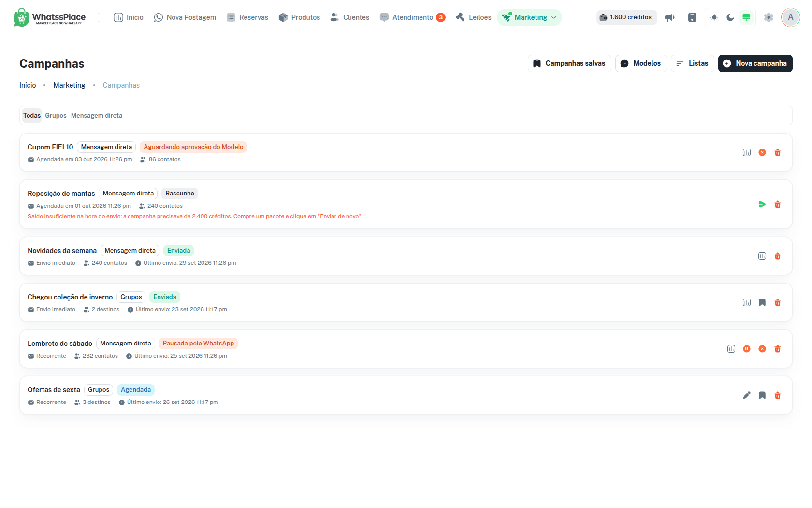Open the Modelos button
The width and height of the screenshot is (812, 508).
point(641,63)
